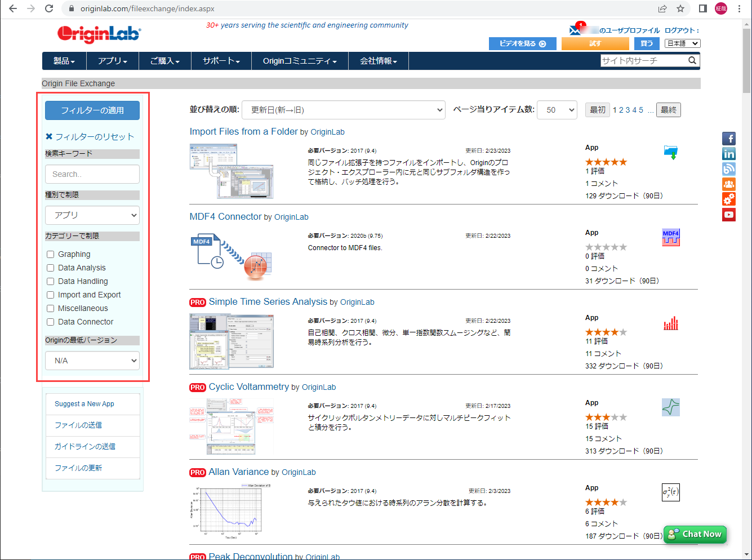
Task: Open the RSS blog feed icon
Action: tap(729, 169)
